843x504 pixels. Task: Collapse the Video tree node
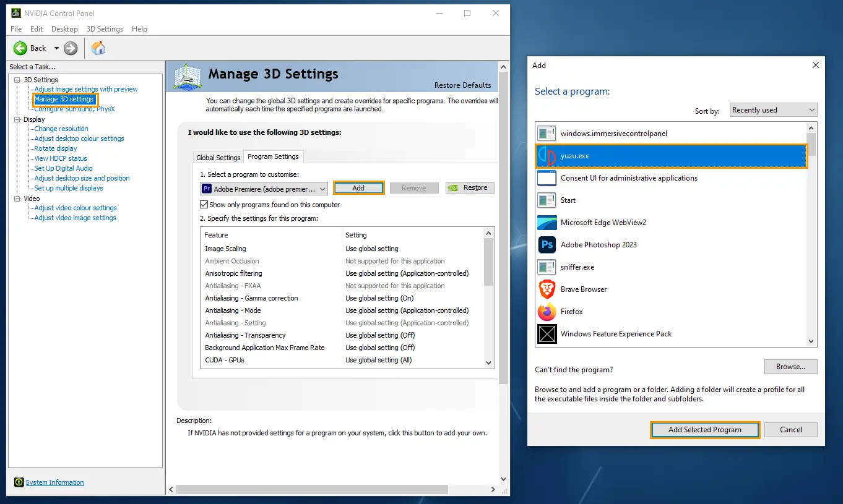(17, 199)
